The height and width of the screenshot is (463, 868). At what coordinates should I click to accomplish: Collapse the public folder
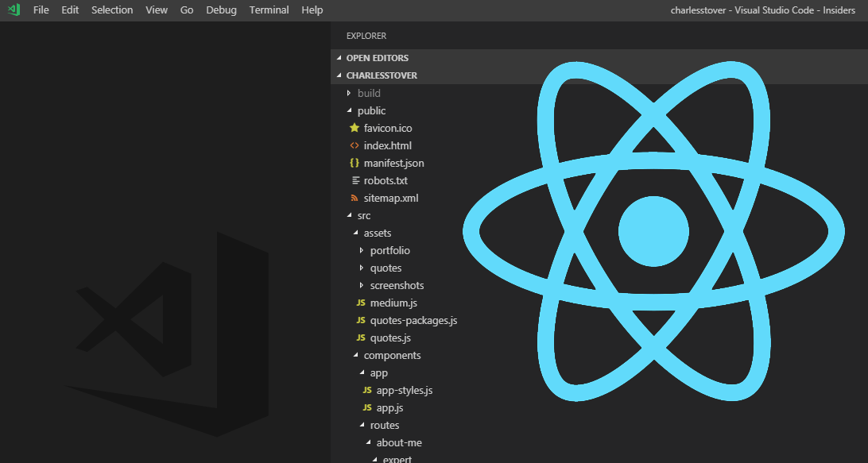click(x=347, y=110)
